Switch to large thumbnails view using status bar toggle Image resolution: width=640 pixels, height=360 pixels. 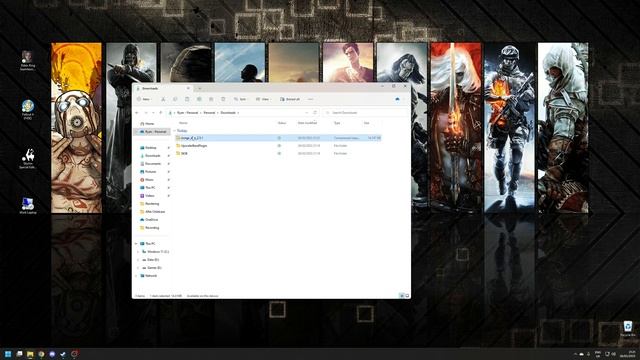click(x=407, y=296)
